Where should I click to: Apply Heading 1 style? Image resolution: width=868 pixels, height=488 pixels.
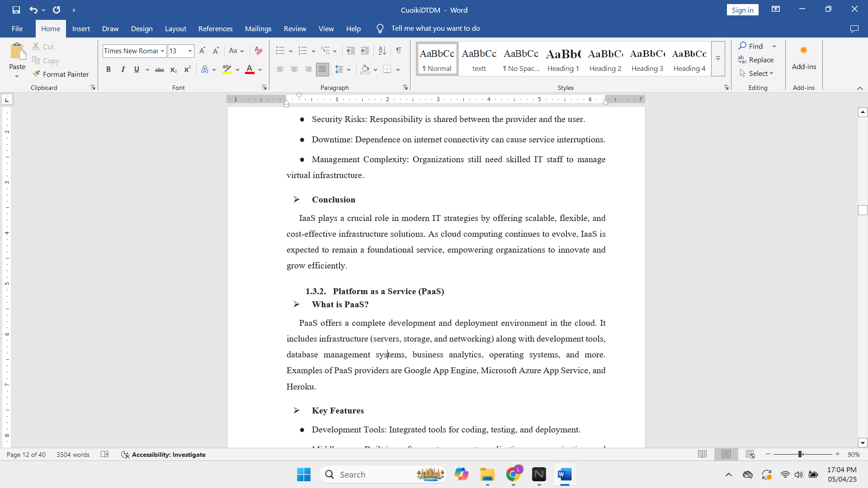point(563,59)
